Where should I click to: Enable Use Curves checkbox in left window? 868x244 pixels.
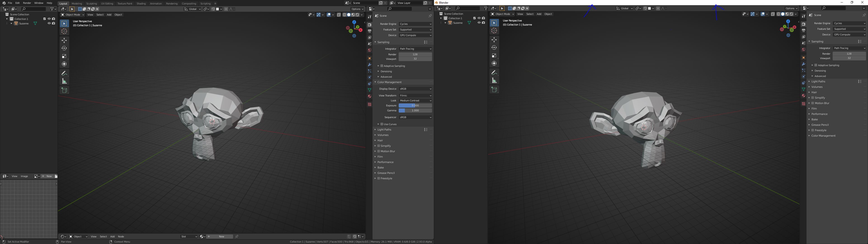point(382,124)
